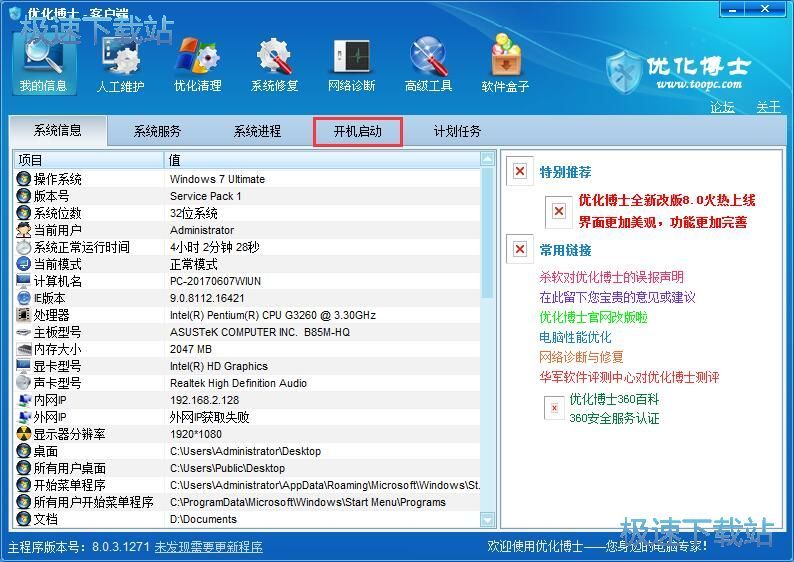The width and height of the screenshot is (794, 562).
Task: Open the 360安全服务认证 link
Action: pos(614,418)
